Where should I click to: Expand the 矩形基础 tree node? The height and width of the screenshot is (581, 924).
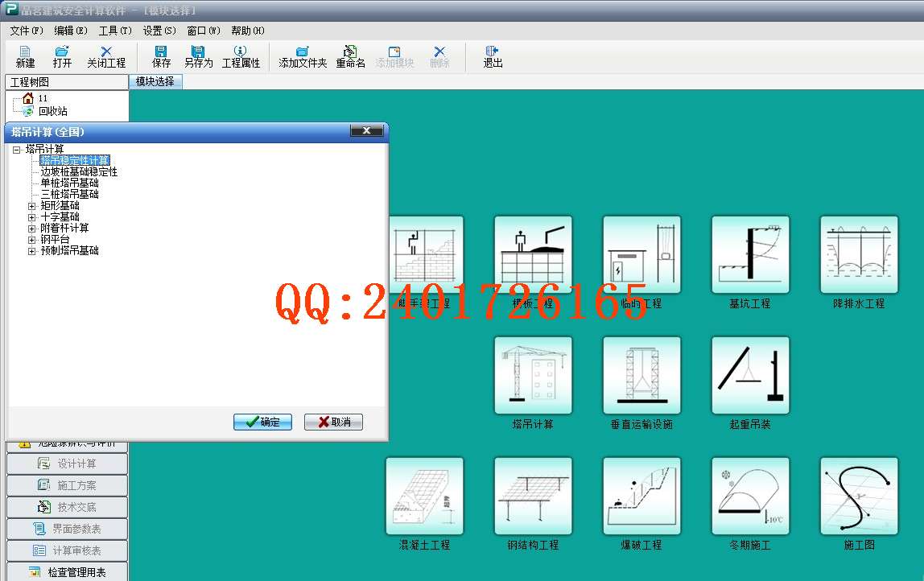[x=32, y=206]
